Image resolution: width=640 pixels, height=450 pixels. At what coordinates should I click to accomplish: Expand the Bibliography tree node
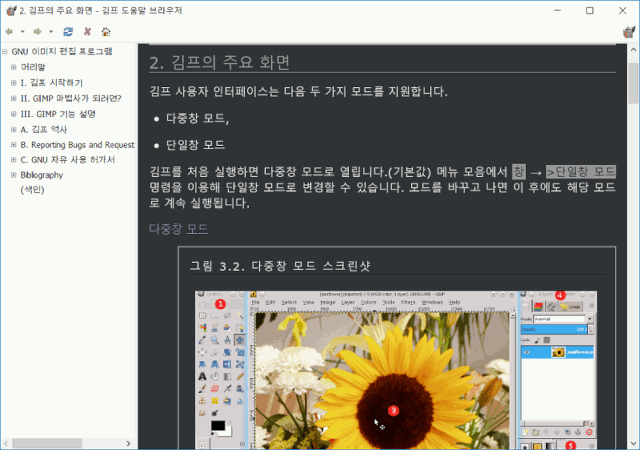pos(14,175)
